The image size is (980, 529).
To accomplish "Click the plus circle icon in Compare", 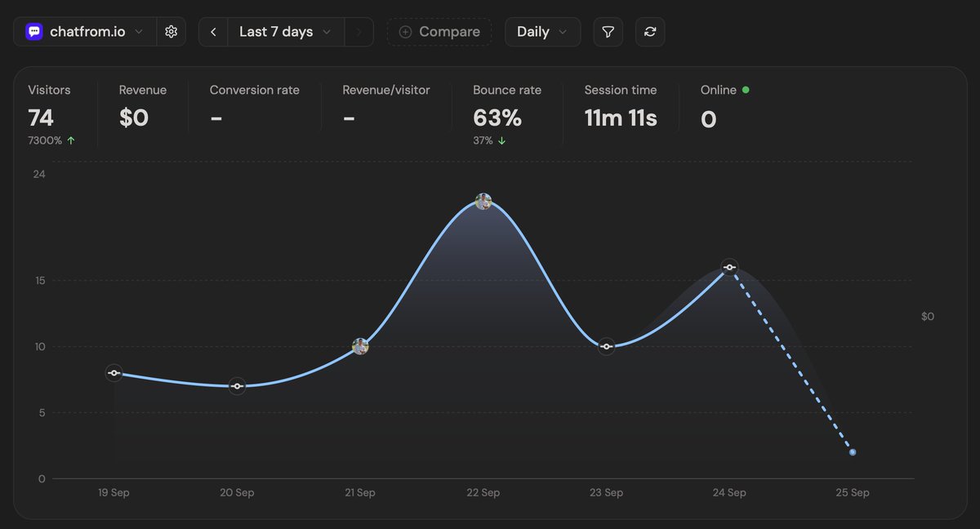I will (x=405, y=32).
